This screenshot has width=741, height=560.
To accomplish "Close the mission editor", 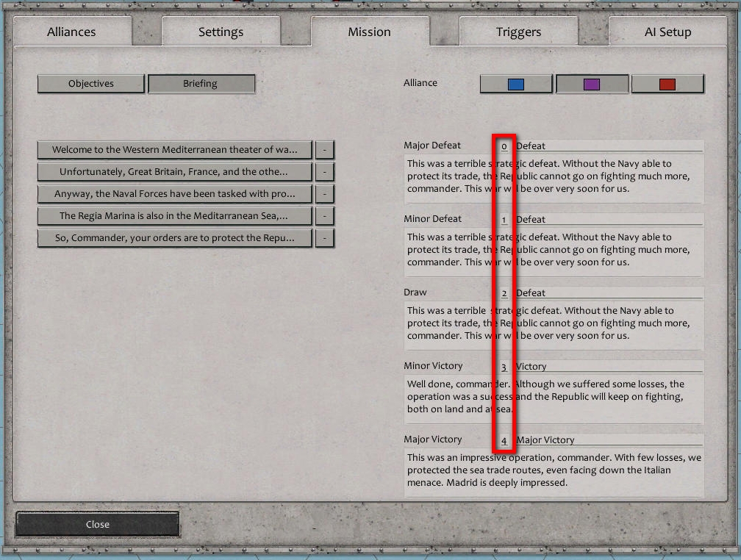I will [97, 524].
